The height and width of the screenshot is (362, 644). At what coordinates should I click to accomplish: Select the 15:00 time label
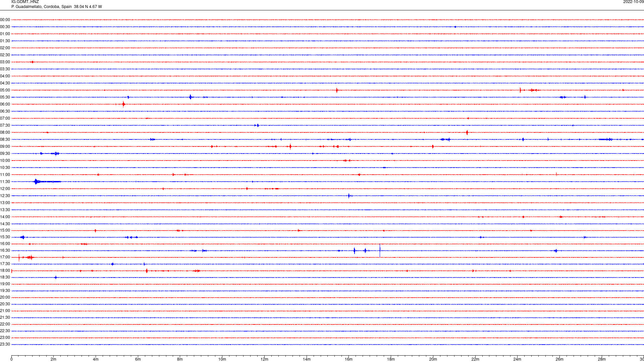(5, 230)
